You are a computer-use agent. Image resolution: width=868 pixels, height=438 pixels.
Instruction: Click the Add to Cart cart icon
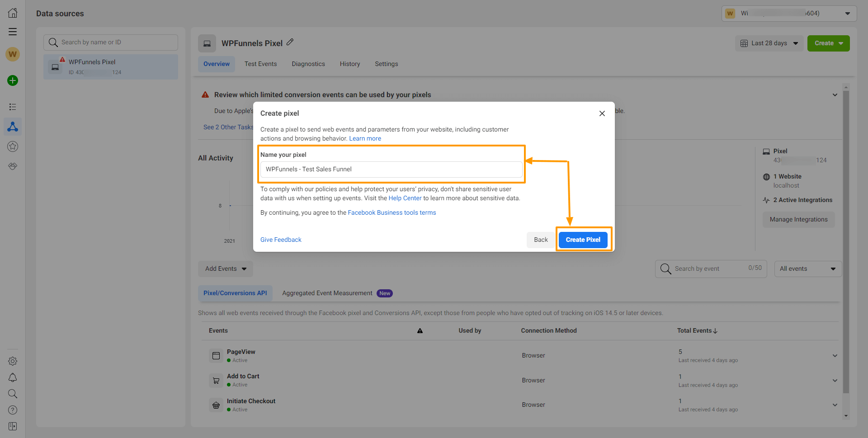[216, 381]
